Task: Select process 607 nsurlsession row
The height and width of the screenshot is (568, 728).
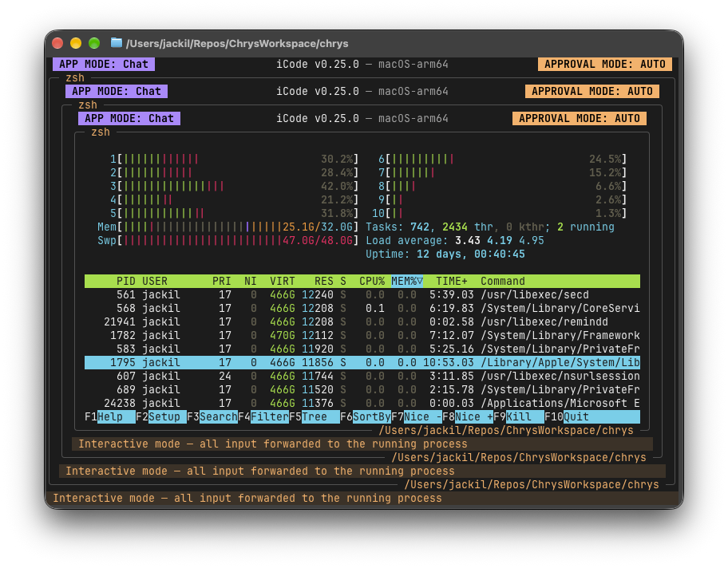Action: [x=362, y=376]
